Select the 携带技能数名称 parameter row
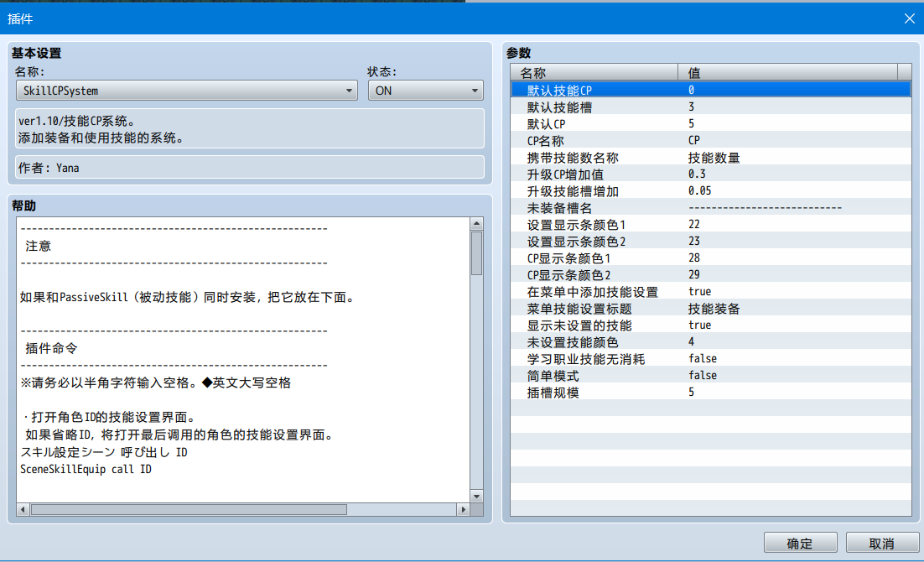This screenshot has height=562, width=924. 711,158
